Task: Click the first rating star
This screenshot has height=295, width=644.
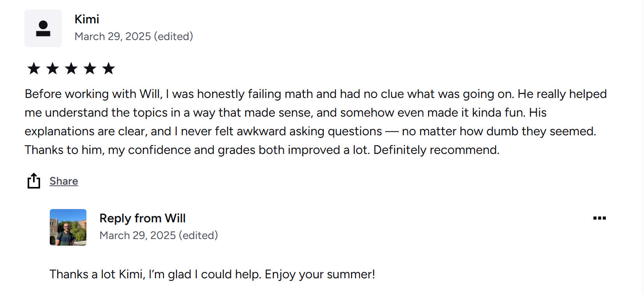Action: coord(34,68)
